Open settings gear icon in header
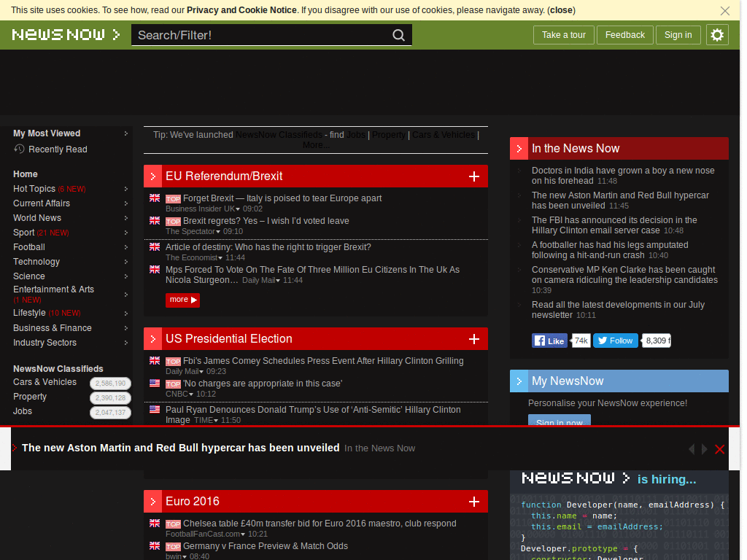 (x=717, y=35)
